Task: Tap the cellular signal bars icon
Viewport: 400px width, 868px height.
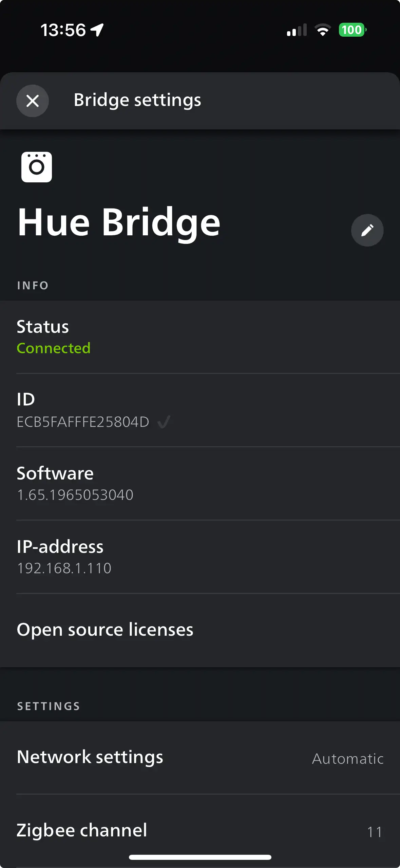Action: [297, 30]
